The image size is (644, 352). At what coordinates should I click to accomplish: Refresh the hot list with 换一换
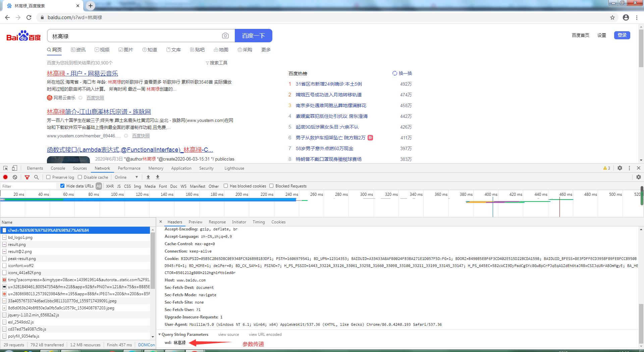[402, 73]
